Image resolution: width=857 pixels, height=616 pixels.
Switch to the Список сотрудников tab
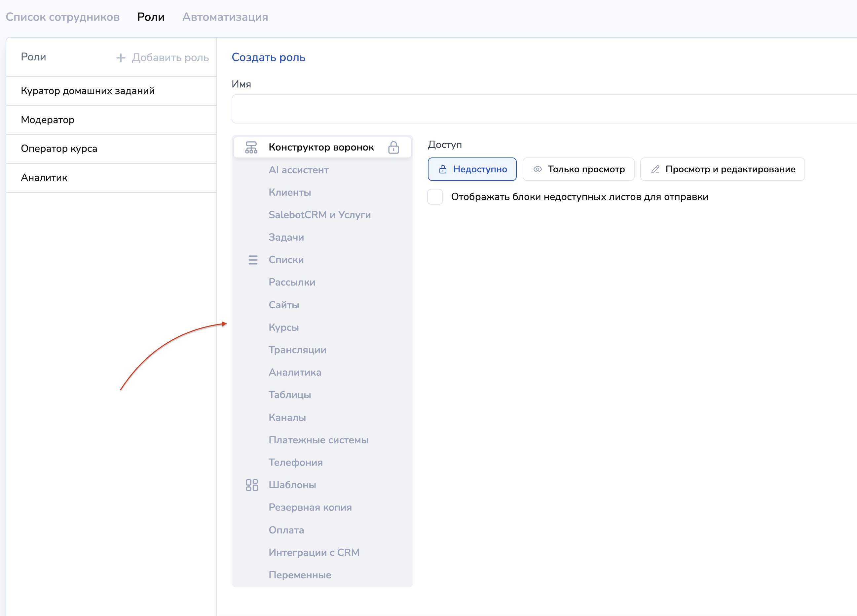(x=63, y=17)
